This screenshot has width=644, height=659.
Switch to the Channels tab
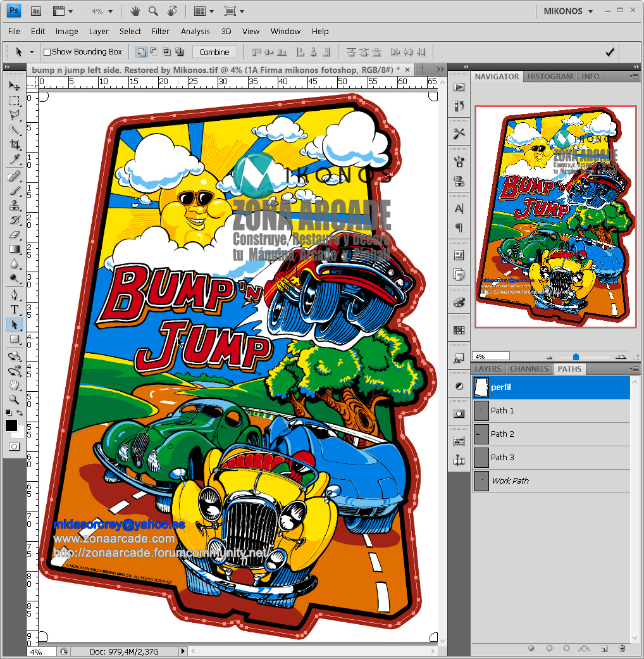coord(529,369)
